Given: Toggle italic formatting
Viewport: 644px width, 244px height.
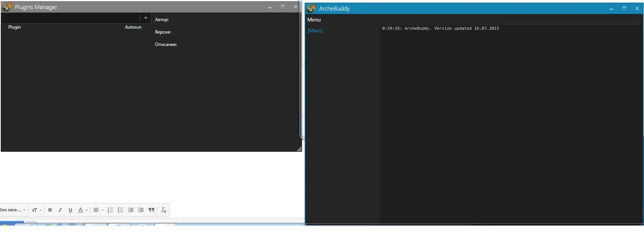Looking at the screenshot, I should 60,210.
